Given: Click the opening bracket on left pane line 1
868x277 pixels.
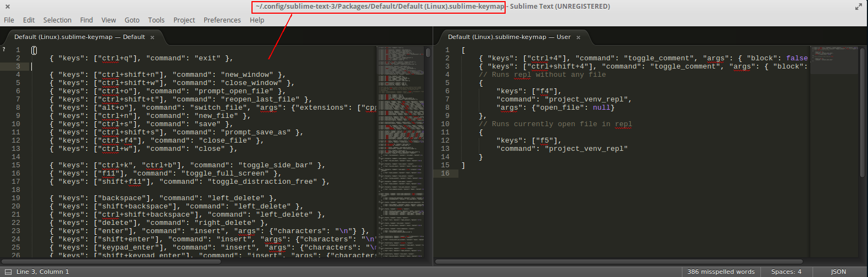Looking at the screenshot, I should coord(34,50).
